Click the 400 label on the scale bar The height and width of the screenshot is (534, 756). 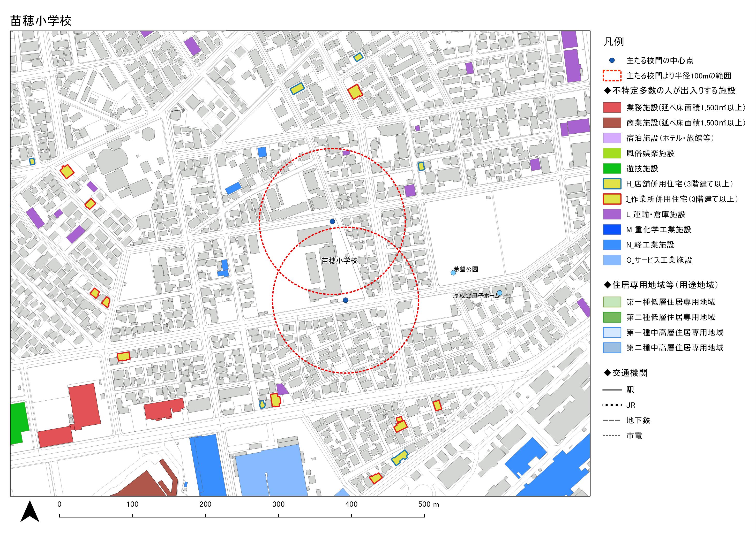pyautogui.click(x=351, y=504)
